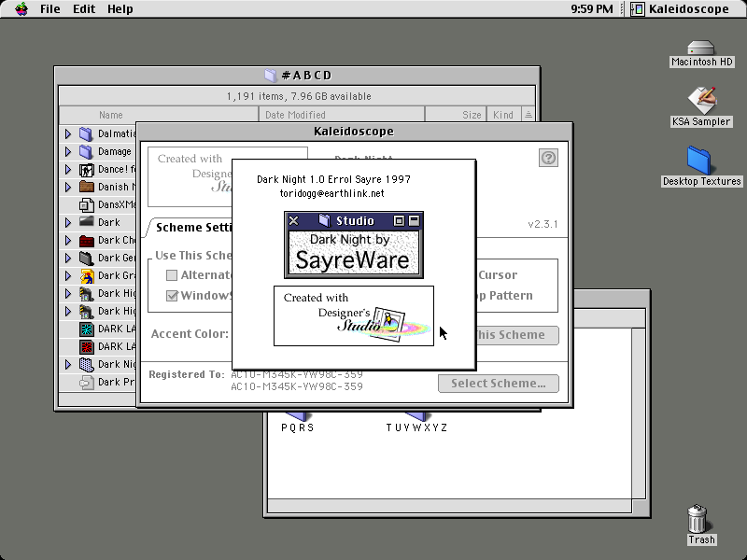The image size is (747, 560).
Task: Click the vertical scrollbar of the back window
Action: pos(639,412)
